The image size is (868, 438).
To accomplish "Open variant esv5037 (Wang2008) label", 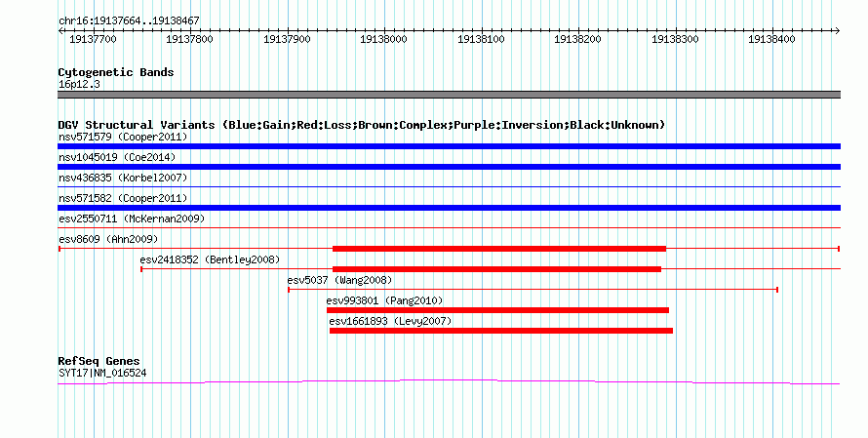I will [x=339, y=280].
